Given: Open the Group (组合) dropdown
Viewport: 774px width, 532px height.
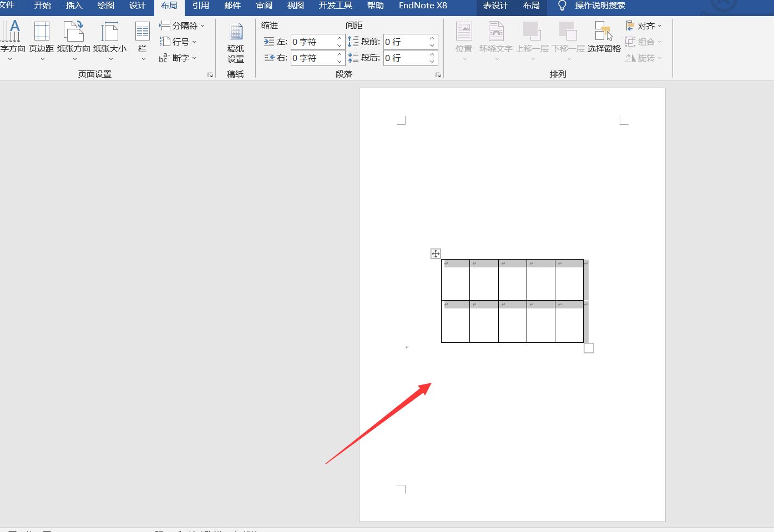Looking at the screenshot, I should 644,42.
